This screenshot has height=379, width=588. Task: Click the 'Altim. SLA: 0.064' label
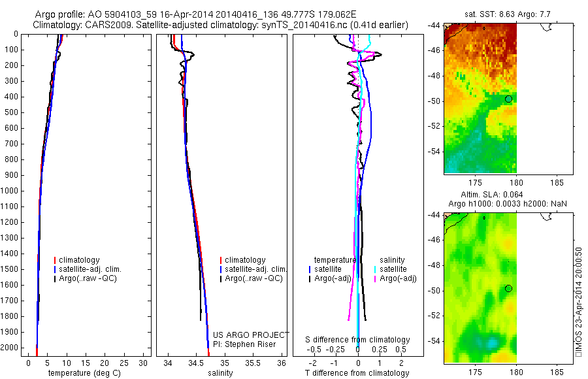click(491, 194)
